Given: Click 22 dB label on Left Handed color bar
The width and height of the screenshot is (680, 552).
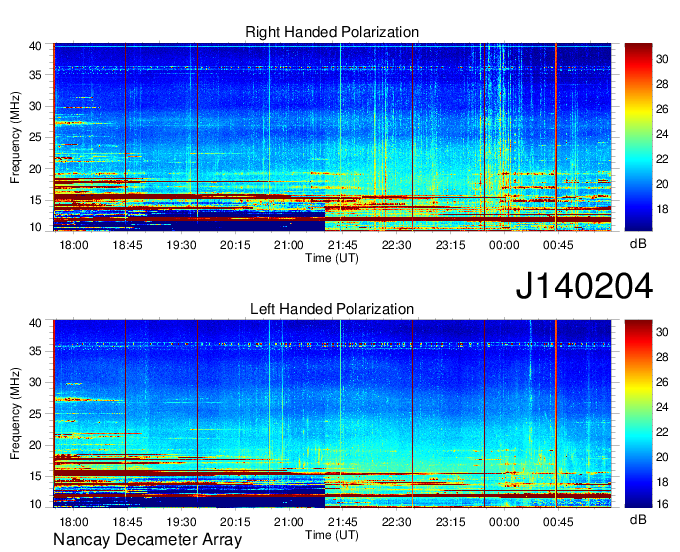Looking at the screenshot, I should tap(662, 432).
